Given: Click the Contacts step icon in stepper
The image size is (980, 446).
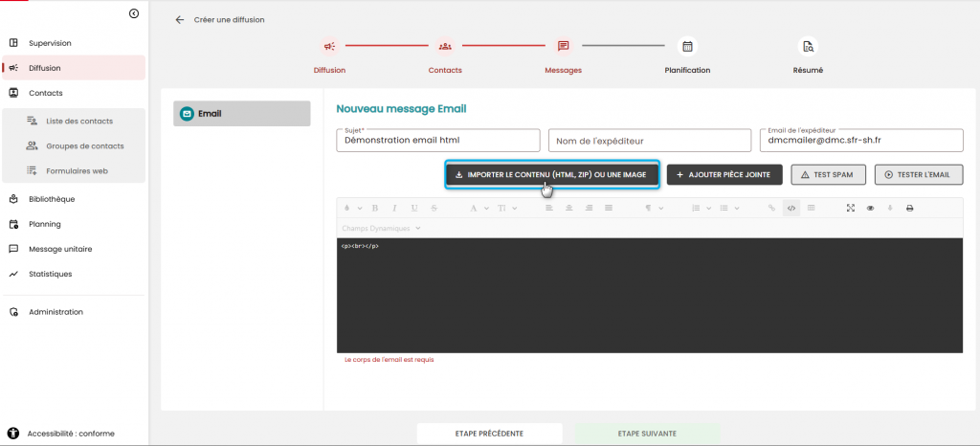Looking at the screenshot, I should [445, 46].
